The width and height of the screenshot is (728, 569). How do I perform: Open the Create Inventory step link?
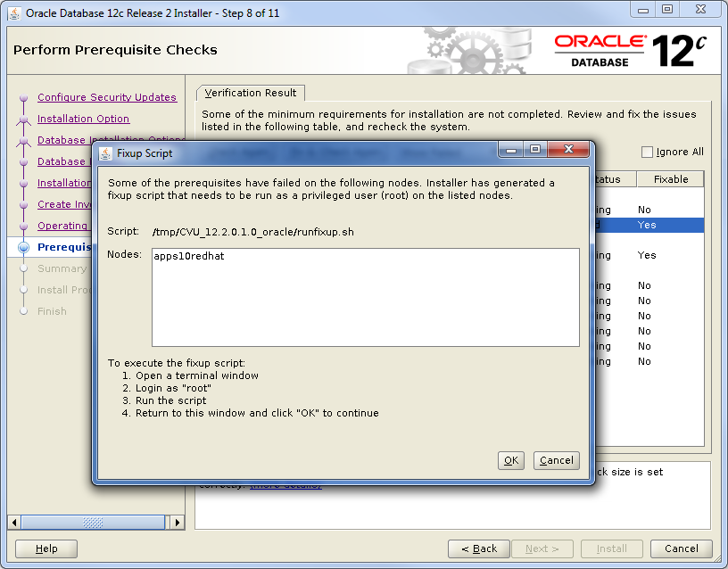click(x=64, y=204)
